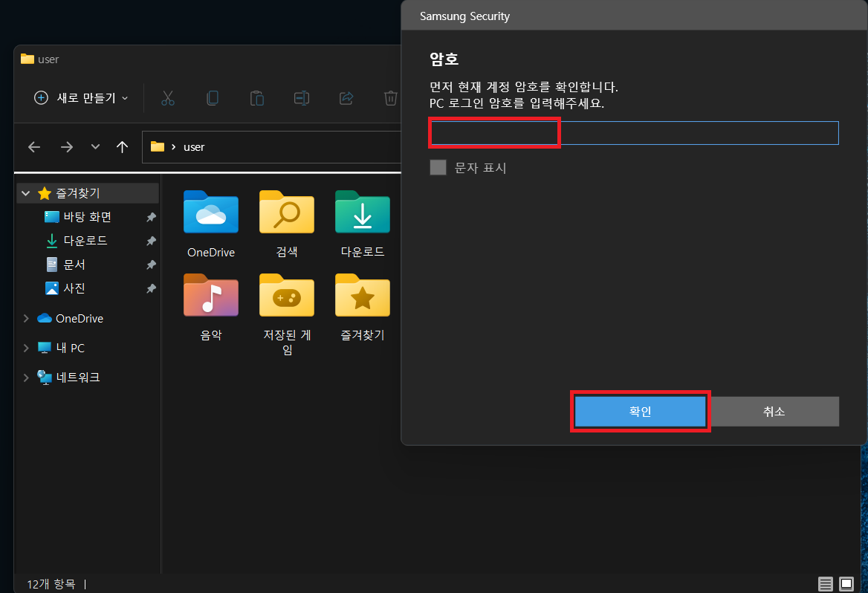Click the 12개 항목 status text

click(x=51, y=583)
